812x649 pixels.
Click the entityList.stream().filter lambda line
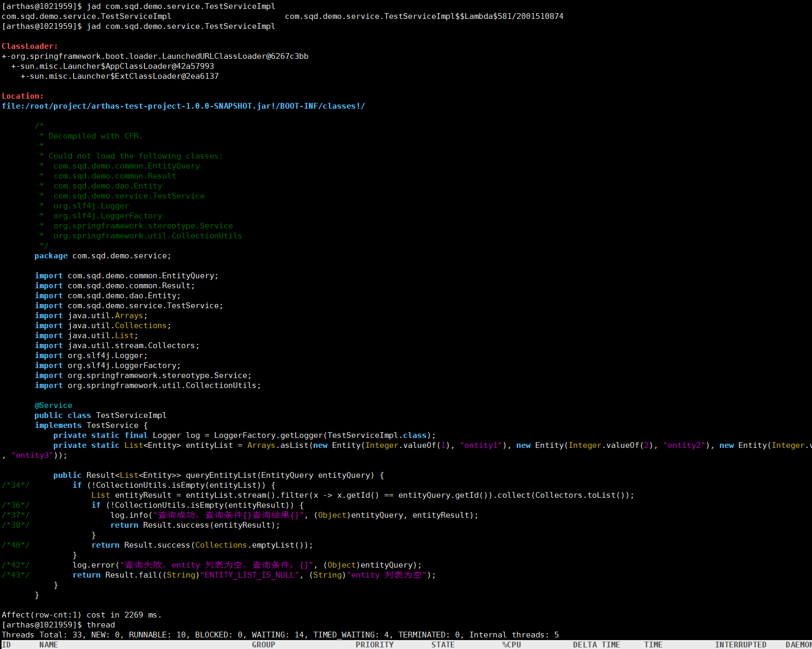363,495
